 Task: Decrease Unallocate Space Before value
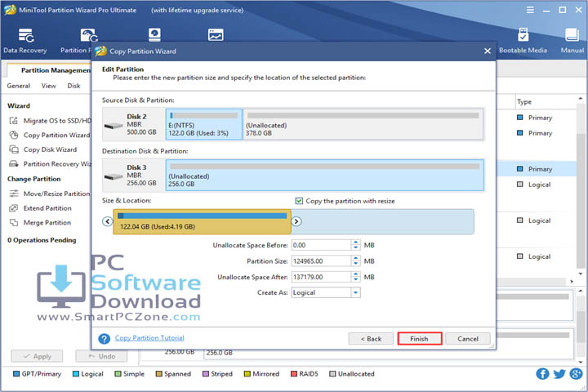[355, 247]
